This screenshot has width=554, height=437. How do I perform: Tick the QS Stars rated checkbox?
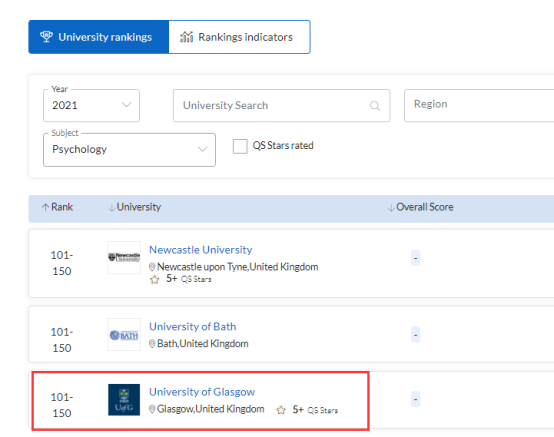tap(240, 146)
